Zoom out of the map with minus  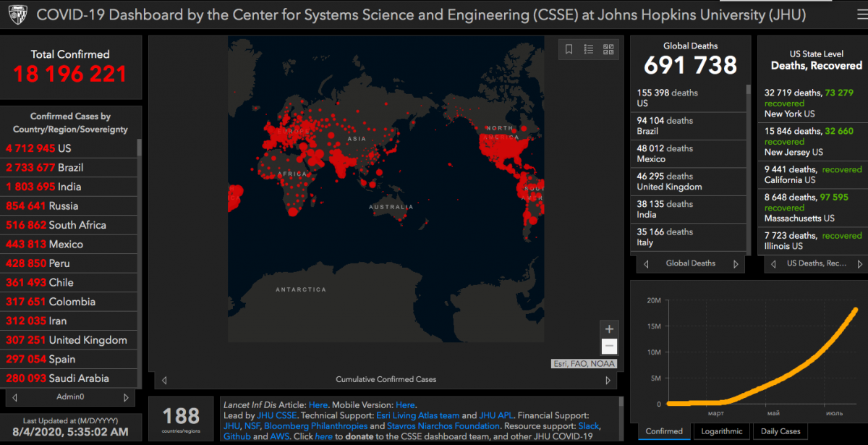coord(609,346)
